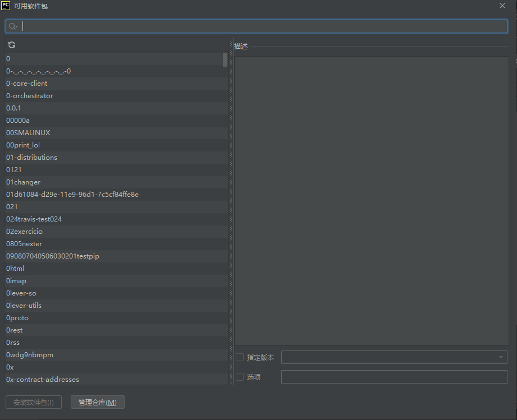This screenshot has width=517, height=420.
Task: Select the 0lever-so package
Action: 116,293
